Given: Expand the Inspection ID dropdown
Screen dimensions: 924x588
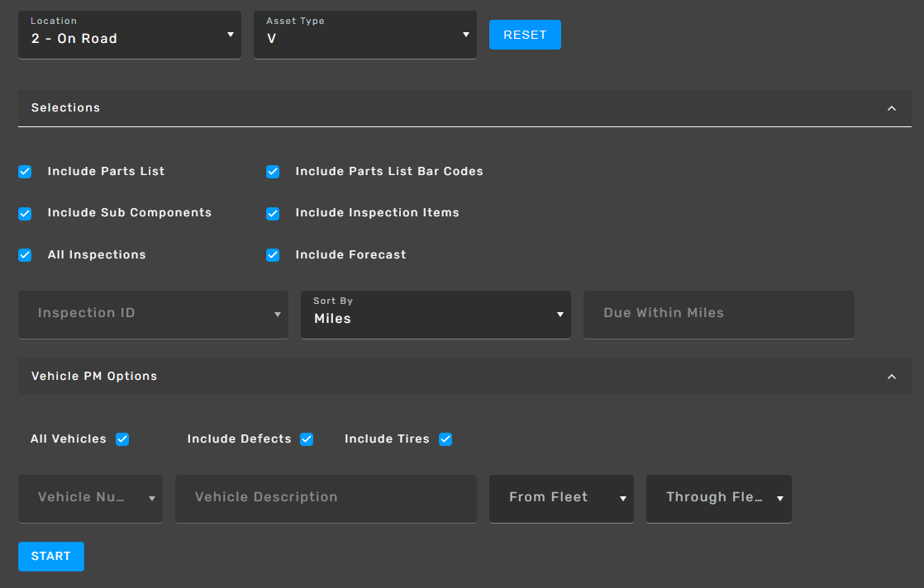Looking at the screenshot, I should click(153, 315).
